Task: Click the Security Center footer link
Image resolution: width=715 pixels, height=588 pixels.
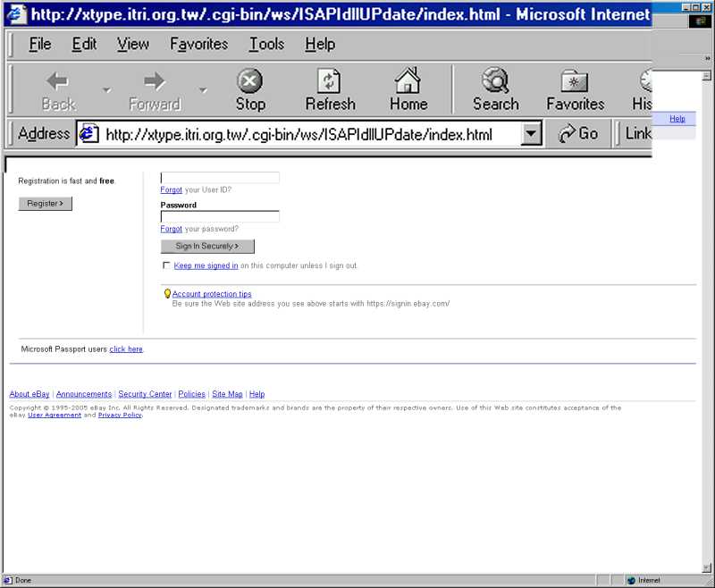Action: tap(145, 394)
